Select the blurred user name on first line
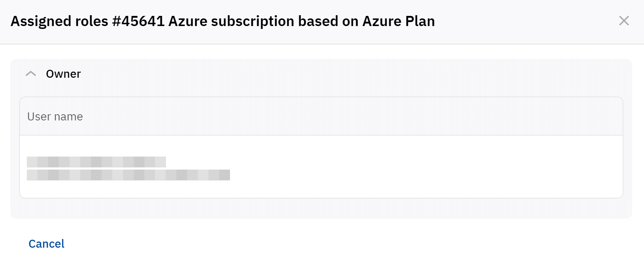644x273 pixels. (x=96, y=162)
